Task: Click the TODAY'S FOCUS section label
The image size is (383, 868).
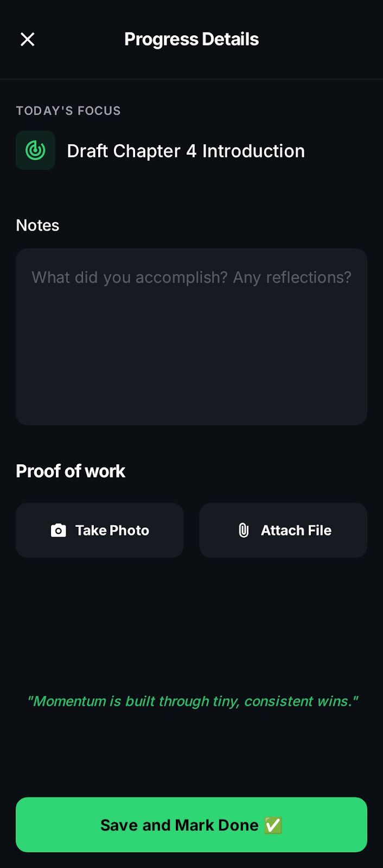Action: click(x=68, y=111)
